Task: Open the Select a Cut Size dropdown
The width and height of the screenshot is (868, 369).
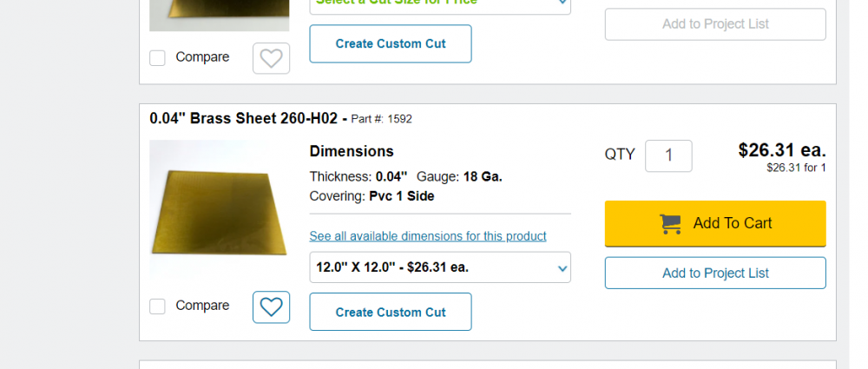Action: [x=440, y=5]
